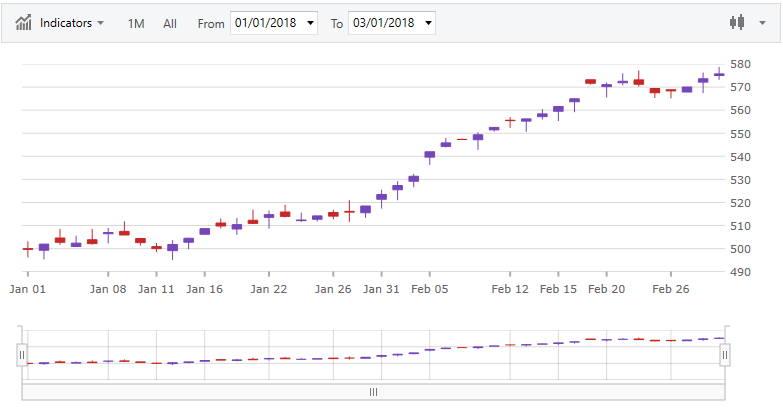Screen dimensions: 783x408
Task: Click the Indicators chart icon
Action: coord(23,22)
